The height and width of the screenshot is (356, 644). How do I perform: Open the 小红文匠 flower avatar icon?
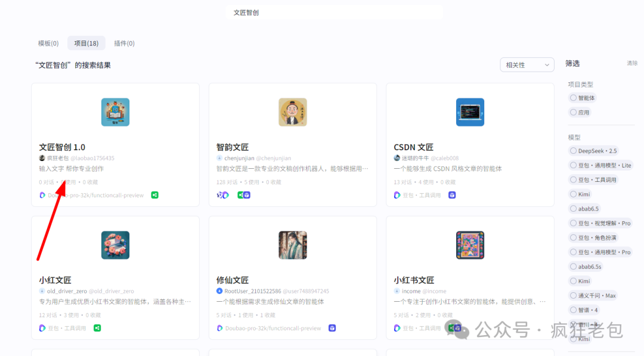coord(116,245)
